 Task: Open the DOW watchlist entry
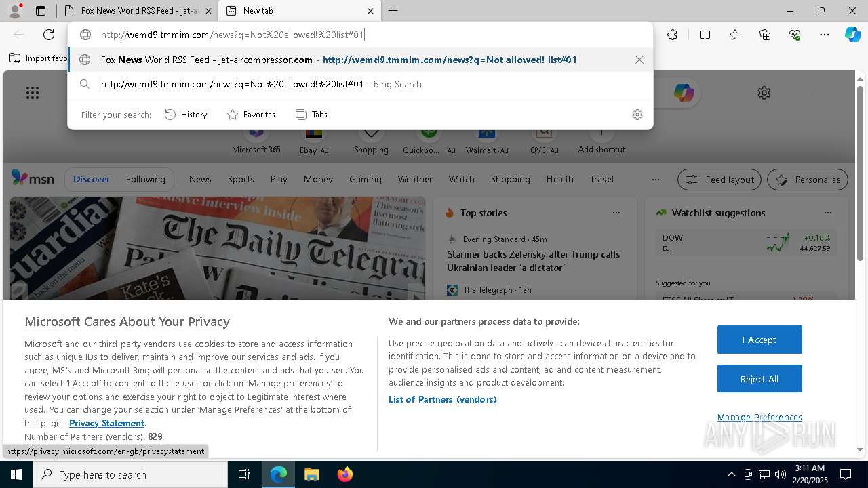coord(746,243)
